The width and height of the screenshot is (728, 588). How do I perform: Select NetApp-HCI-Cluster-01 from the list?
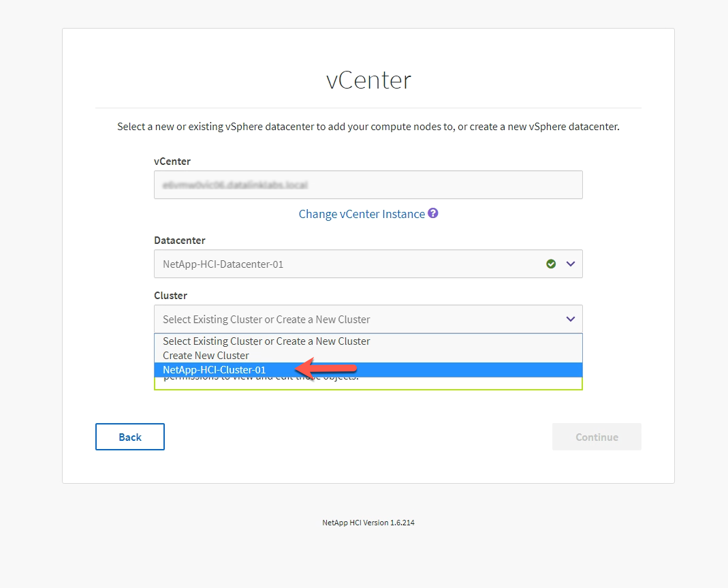coord(214,370)
